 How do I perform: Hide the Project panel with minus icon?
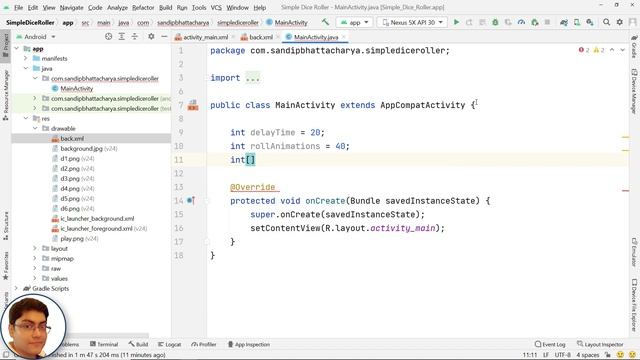(164, 37)
